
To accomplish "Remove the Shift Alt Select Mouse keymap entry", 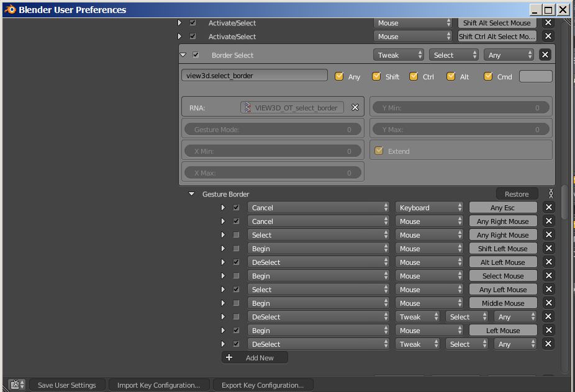I will 548,23.
